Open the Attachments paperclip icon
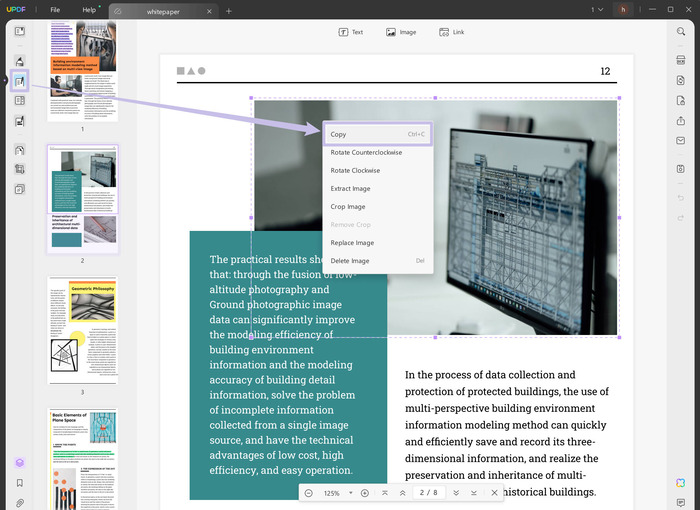The image size is (700, 510). [x=20, y=502]
